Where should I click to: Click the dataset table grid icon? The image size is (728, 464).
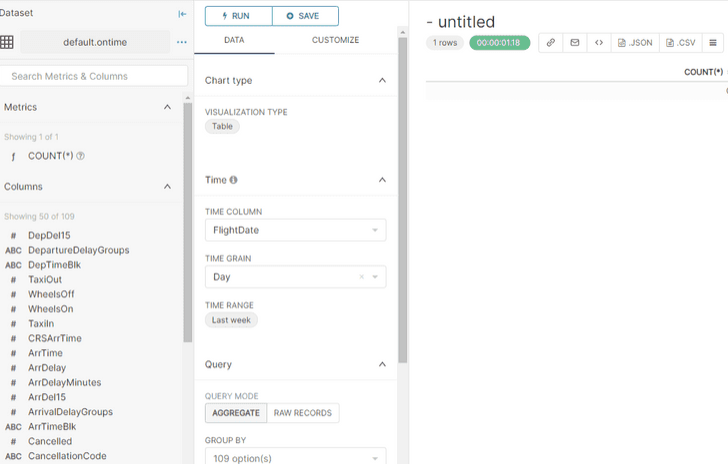(x=7, y=42)
